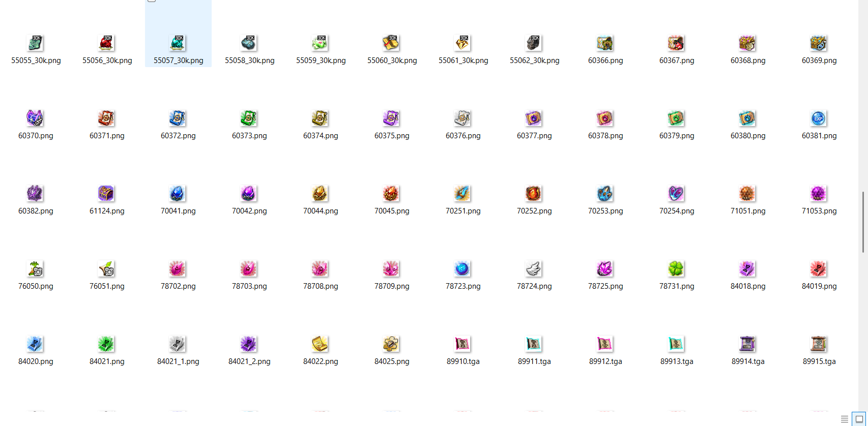This screenshot has height=426, width=868.
Task: Click the vertical scrollbar thumb
Action: [863, 222]
